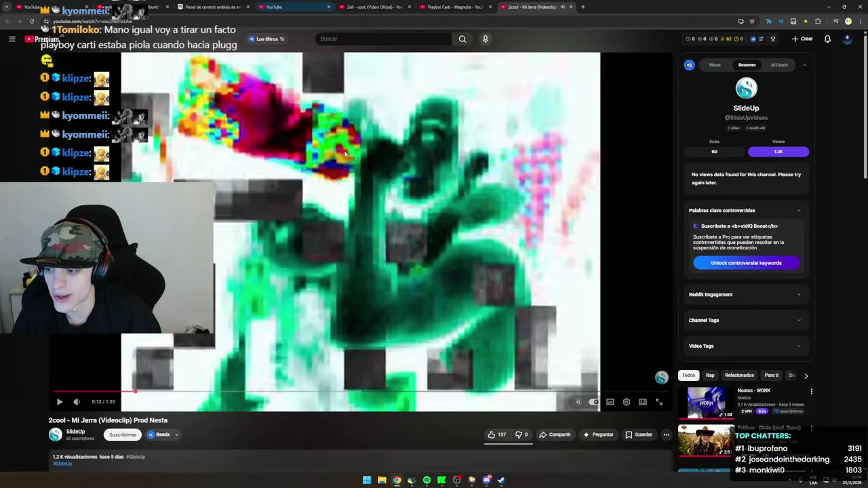Click the Crear button
The image size is (868, 488).
(802, 39)
